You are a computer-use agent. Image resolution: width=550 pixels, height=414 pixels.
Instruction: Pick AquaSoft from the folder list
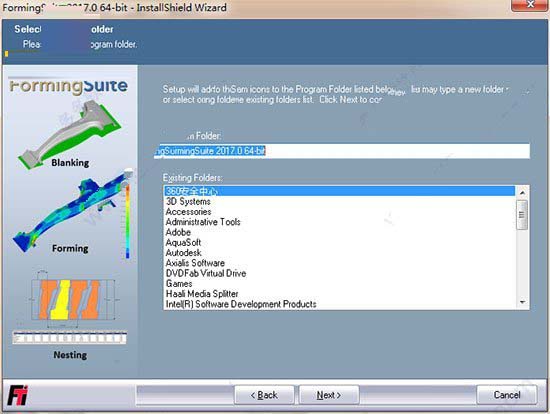coord(339,242)
